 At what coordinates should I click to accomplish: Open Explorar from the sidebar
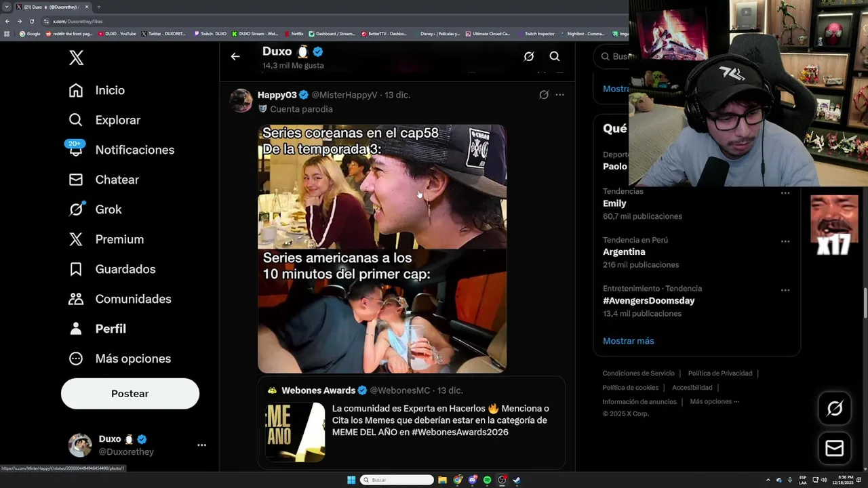tap(104, 120)
